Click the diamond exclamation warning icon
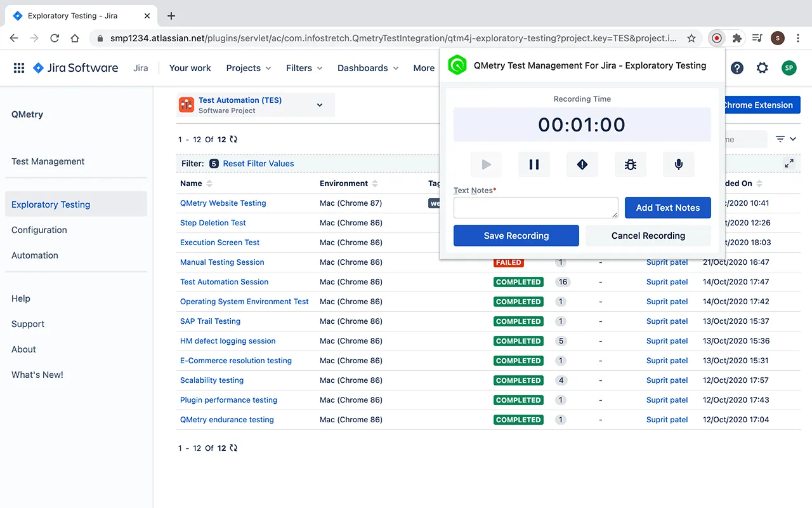812x508 pixels. (x=582, y=164)
